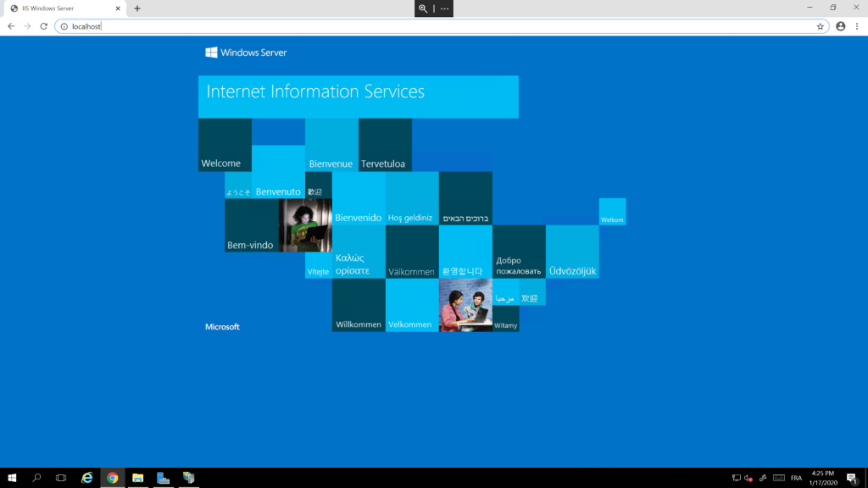Viewport: 868px width, 488px height.
Task: Reload the localhost page
Action: pos(44,26)
